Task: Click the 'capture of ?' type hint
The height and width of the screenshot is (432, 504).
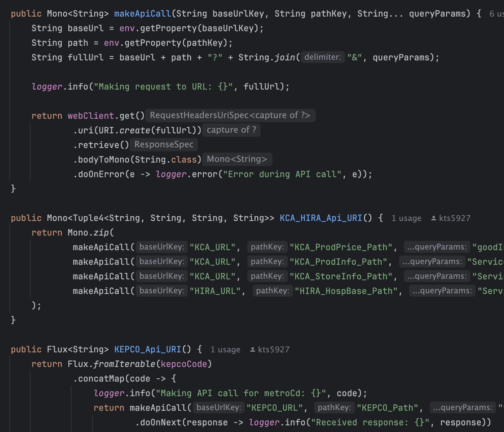Action: (x=231, y=130)
